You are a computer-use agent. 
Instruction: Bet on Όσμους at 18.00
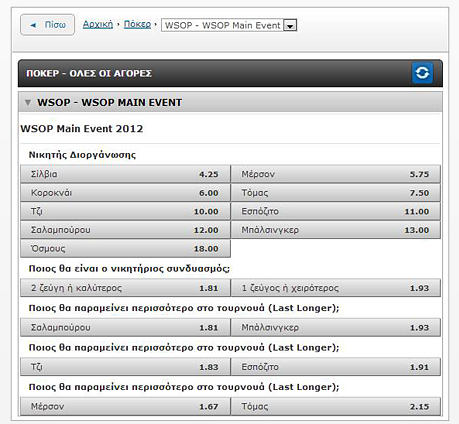tap(125, 249)
